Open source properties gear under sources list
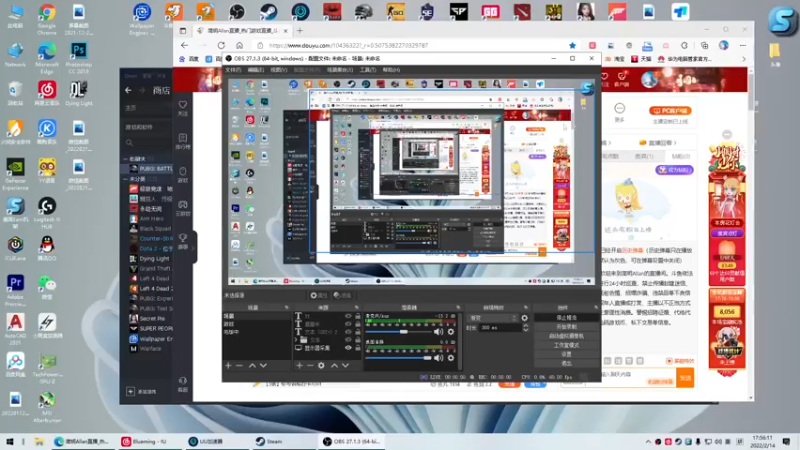 tap(321, 365)
